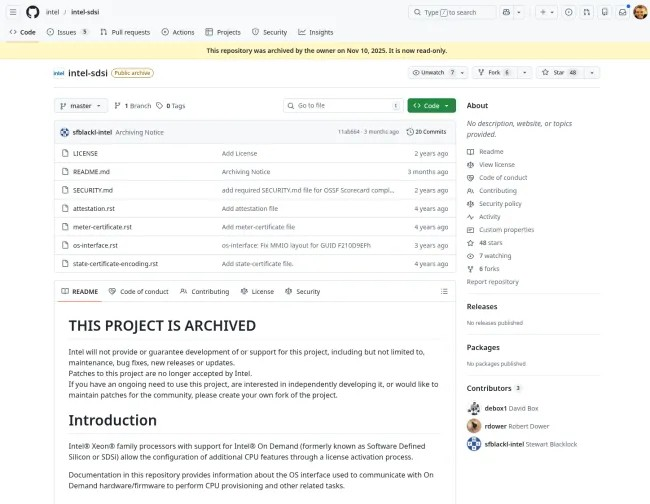Click the LICENSE file icon
The height and width of the screenshot is (504, 650).
pyautogui.click(x=64, y=154)
